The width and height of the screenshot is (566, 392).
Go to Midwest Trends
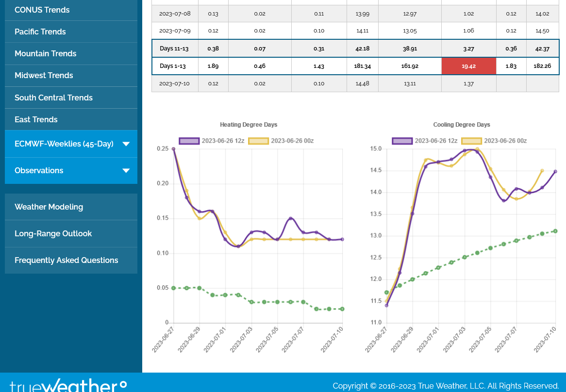point(44,75)
